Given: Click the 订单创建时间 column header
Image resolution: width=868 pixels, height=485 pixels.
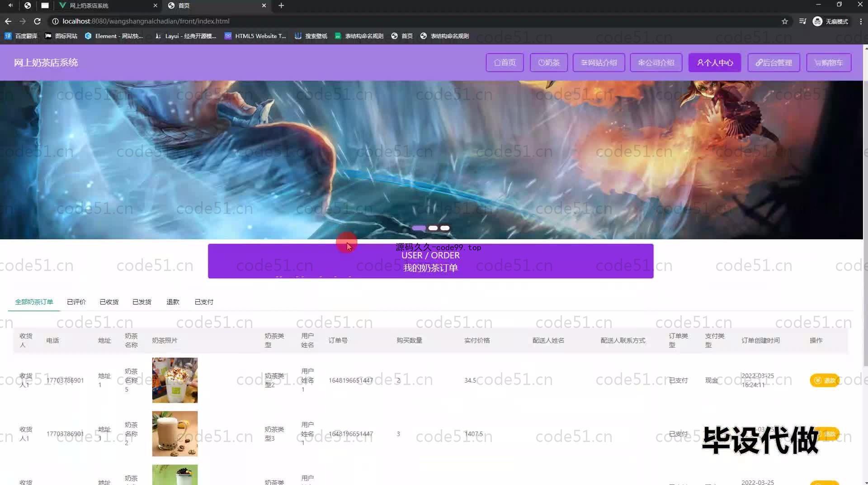Looking at the screenshot, I should (760, 340).
